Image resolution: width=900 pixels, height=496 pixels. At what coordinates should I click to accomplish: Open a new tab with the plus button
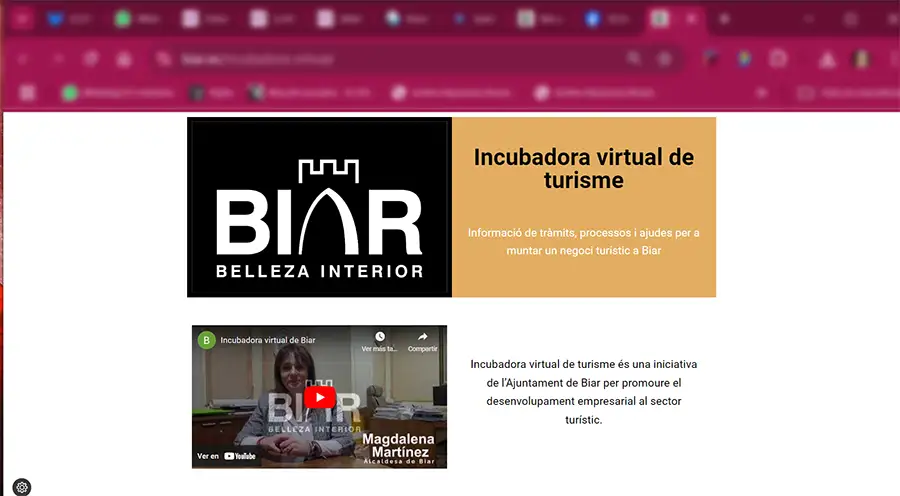point(724,19)
